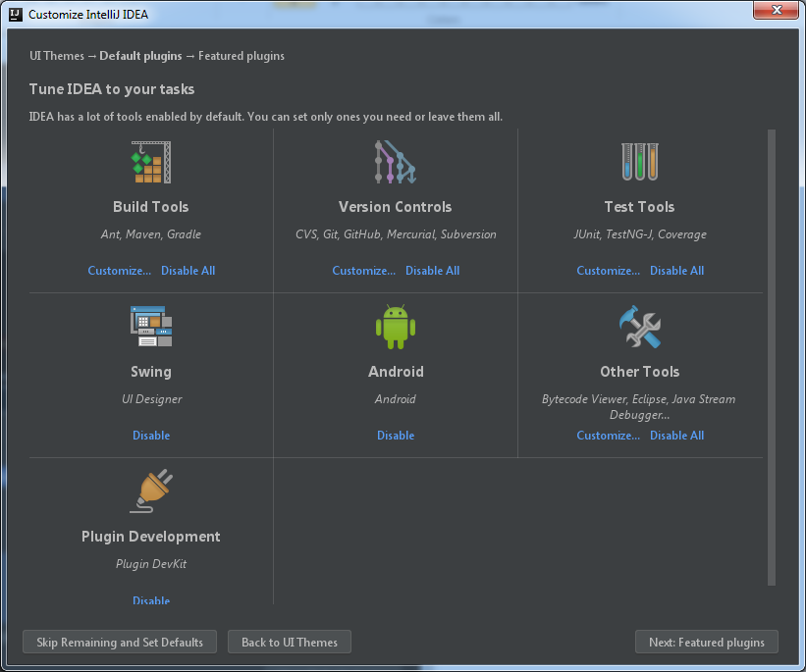Click the 'Ant, Maven, Gradle' description
Viewport: 806px width, 672px height.
(x=151, y=234)
